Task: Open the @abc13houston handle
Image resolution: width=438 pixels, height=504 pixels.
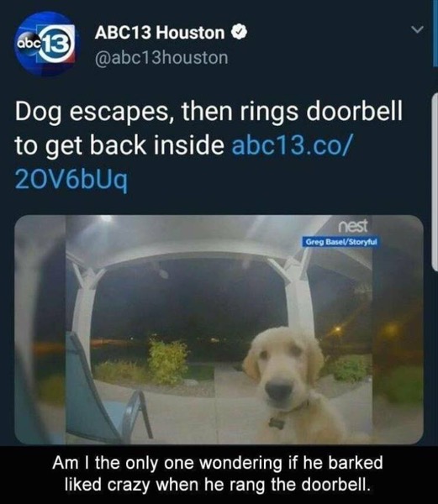Action: (161, 58)
